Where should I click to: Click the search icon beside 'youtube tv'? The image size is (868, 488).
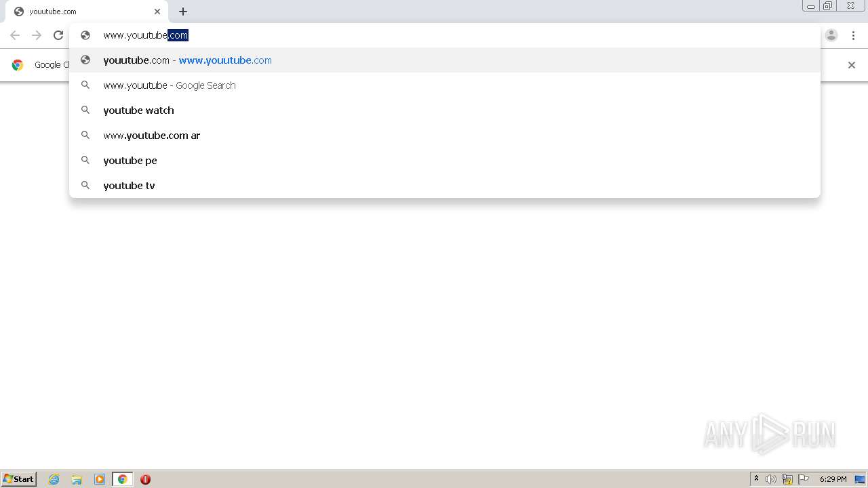[85, 185]
